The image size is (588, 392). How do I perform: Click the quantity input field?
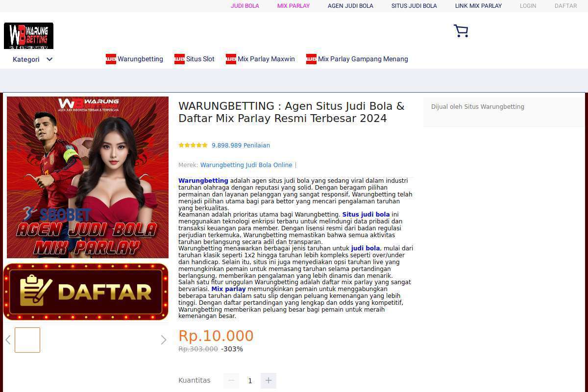250,381
